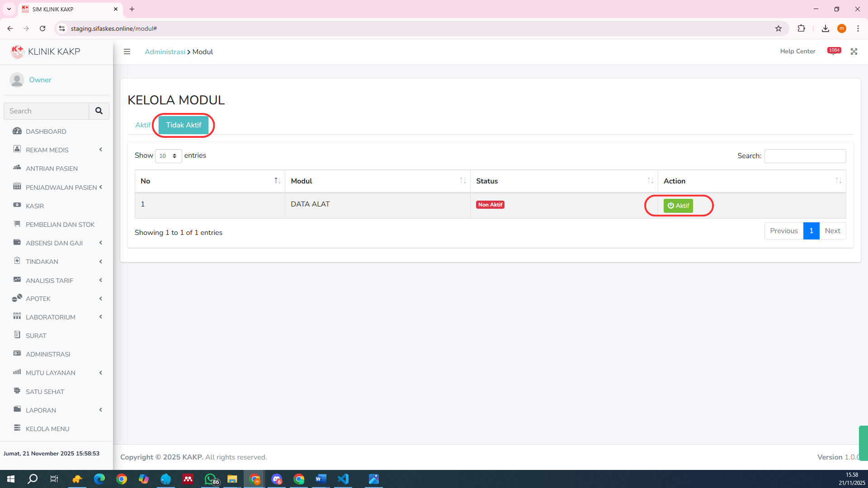Image resolution: width=868 pixels, height=488 pixels.
Task: Select the Tidak Aktif tab
Action: coord(183,125)
